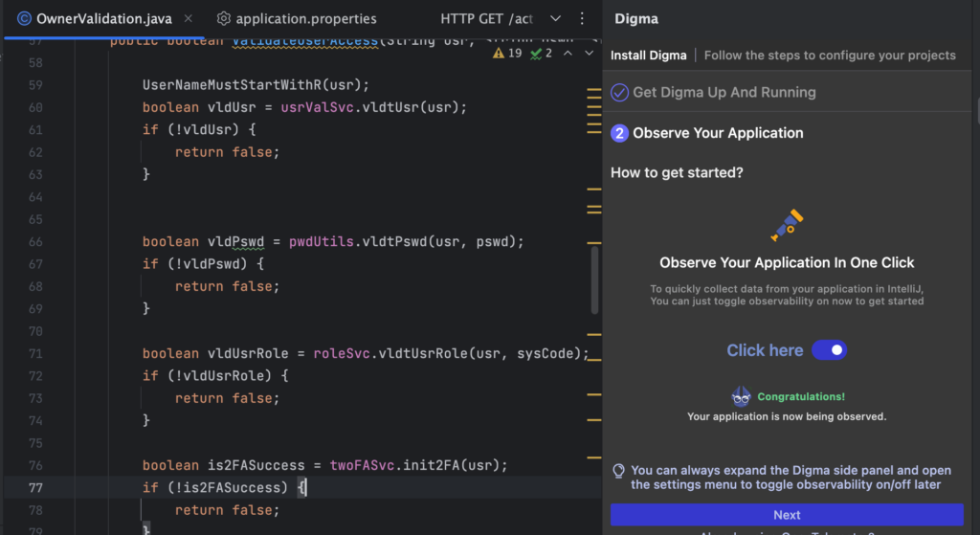
Task: Close the OwnerValidation.java tab
Action: [x=189, y=19]
